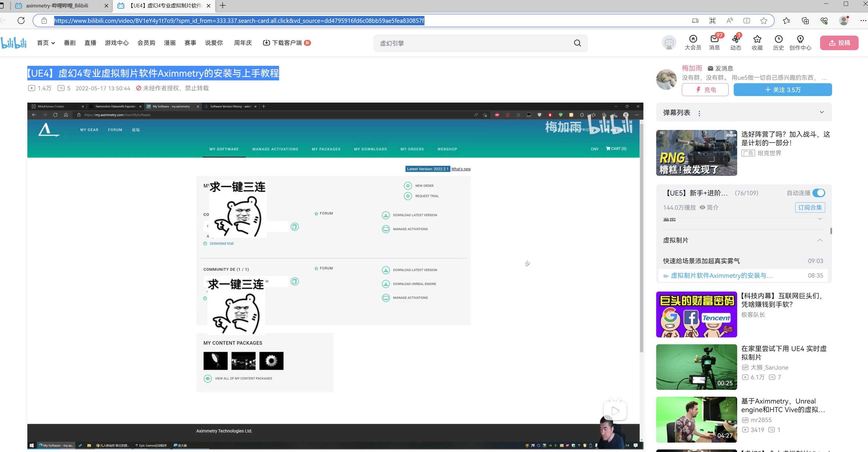Open the 番剧 navigation item
The image size is (868, 452).
(x=70, y=43)
